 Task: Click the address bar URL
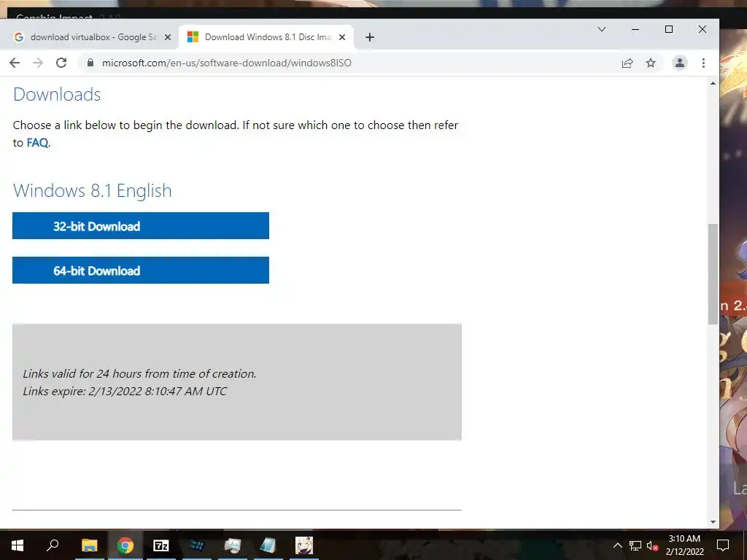tap(227, 63)
